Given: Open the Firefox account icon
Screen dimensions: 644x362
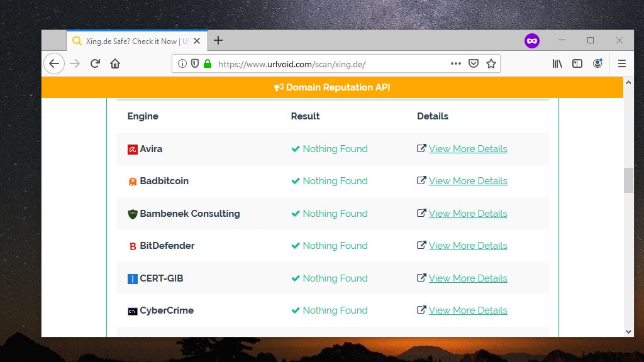Looking at the screenshot, I should point(597,63).
